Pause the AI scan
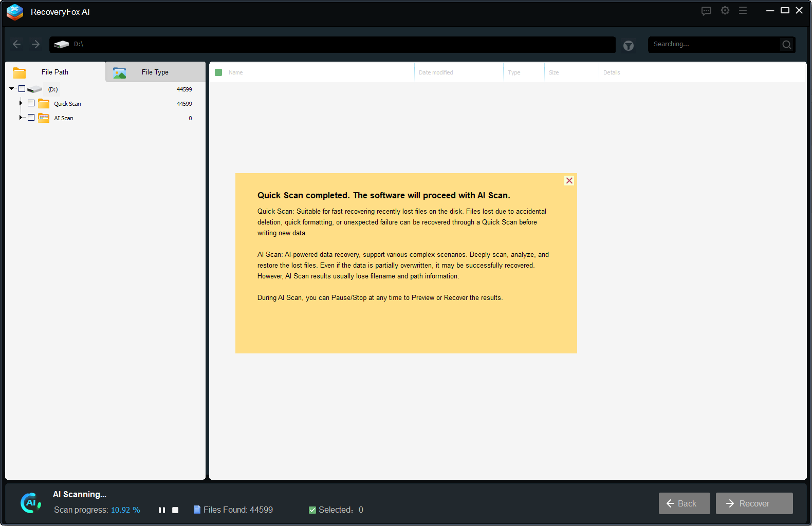812x526 pixels. pyautogui.click(x=162, y=510)
